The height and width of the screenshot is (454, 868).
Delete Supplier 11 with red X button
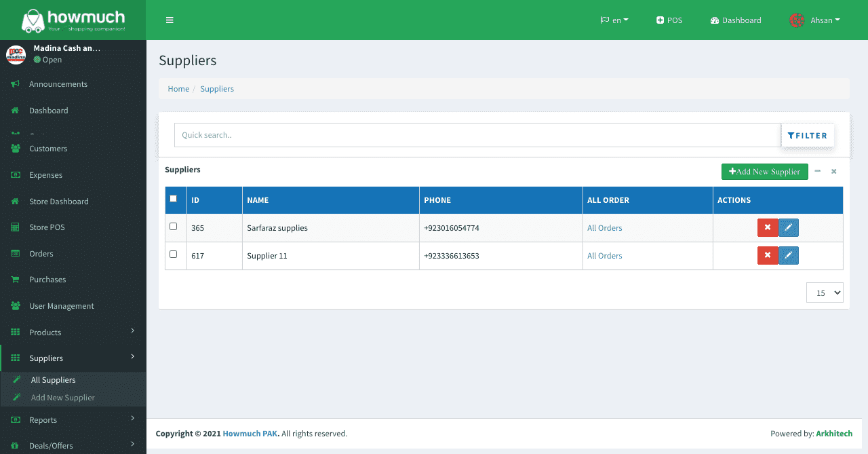tap(768, 256)
